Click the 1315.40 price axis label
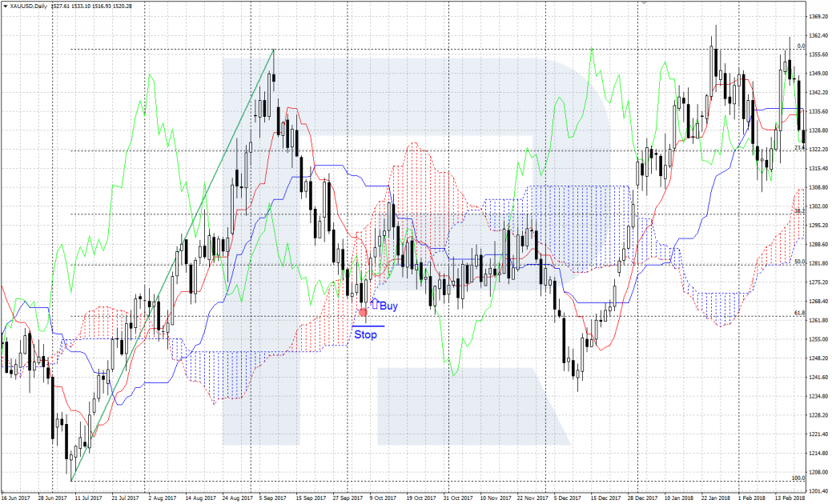 [819, 169]
